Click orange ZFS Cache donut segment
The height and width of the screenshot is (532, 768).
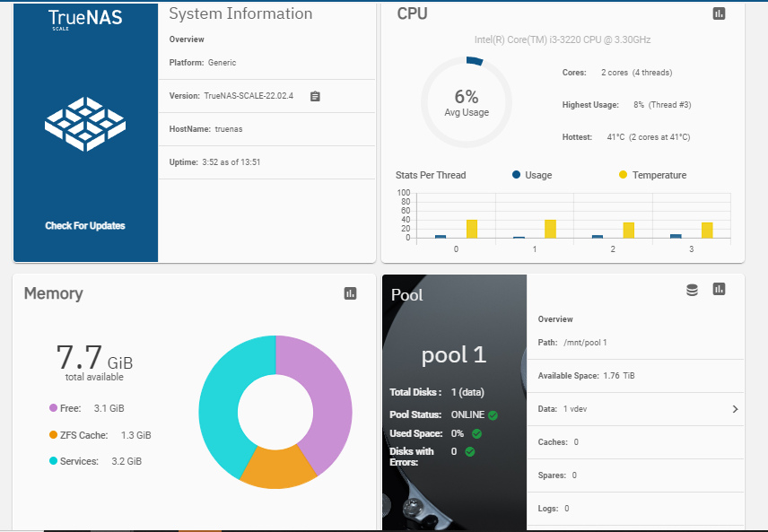(278, 469)
